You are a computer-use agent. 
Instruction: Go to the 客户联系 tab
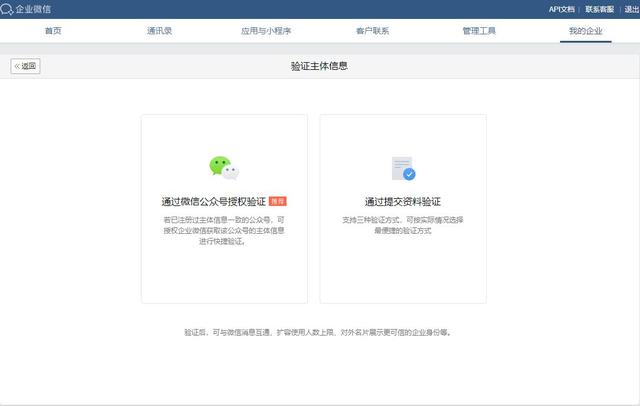tap(372, 31)
